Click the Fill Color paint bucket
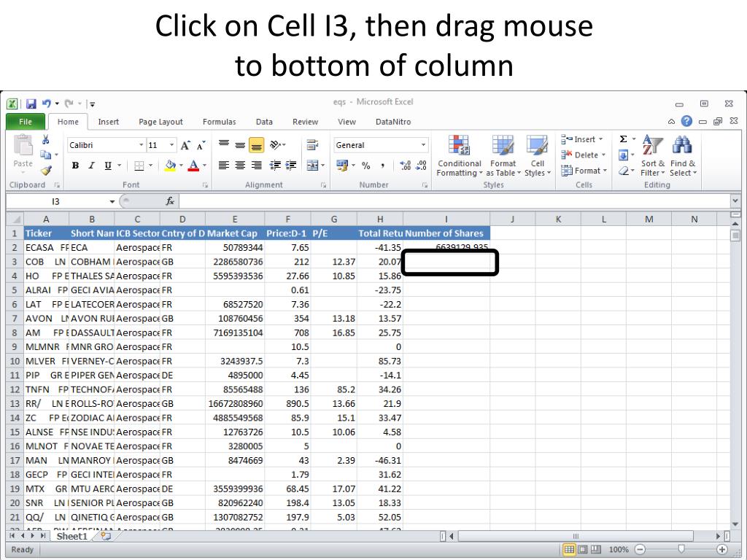This screenshot has height=560, width=747. [170, 166]
